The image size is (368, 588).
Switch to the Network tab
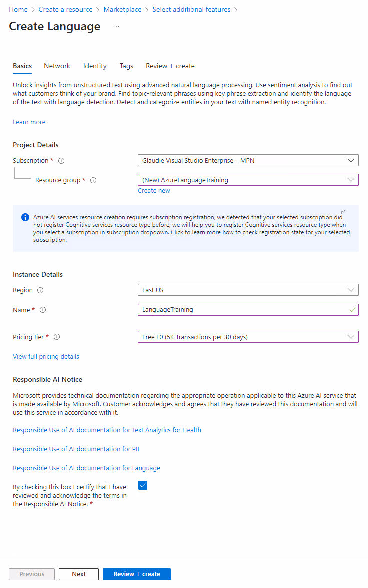[x=57, y=66]
